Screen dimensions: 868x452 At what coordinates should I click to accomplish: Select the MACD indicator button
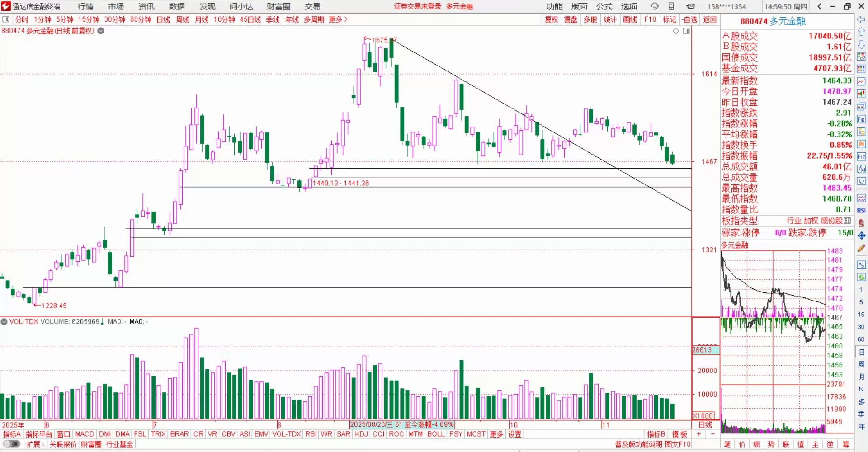(x=85, y=434)
